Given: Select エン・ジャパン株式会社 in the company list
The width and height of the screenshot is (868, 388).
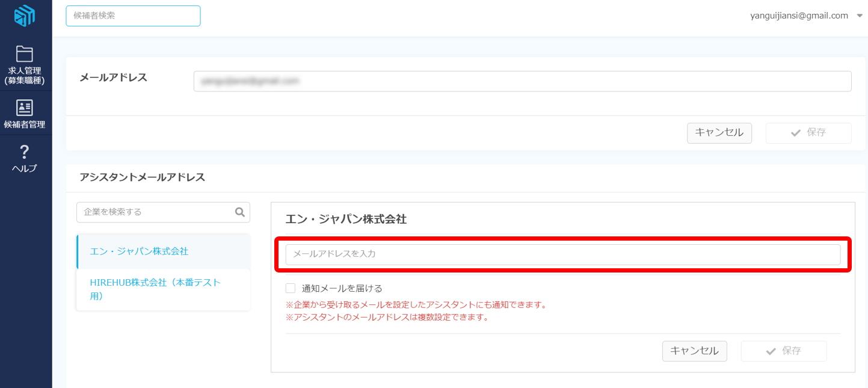Looking at the screenshot, I should click(x=139, y=251).
